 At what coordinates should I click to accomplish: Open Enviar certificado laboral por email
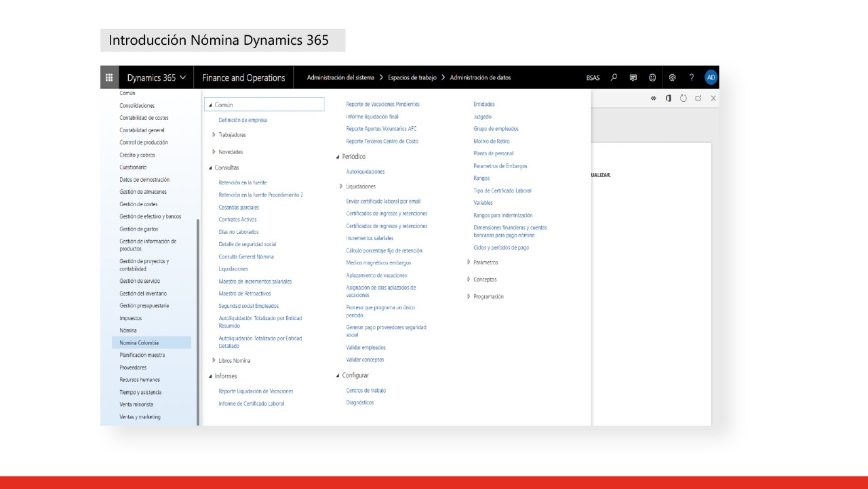coord(383,201)
